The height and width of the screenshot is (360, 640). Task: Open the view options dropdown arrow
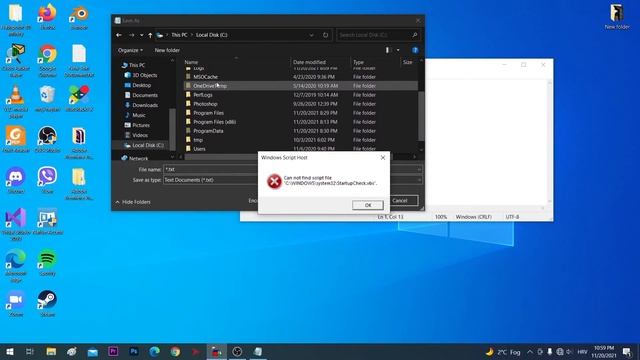tap(398, 50)
